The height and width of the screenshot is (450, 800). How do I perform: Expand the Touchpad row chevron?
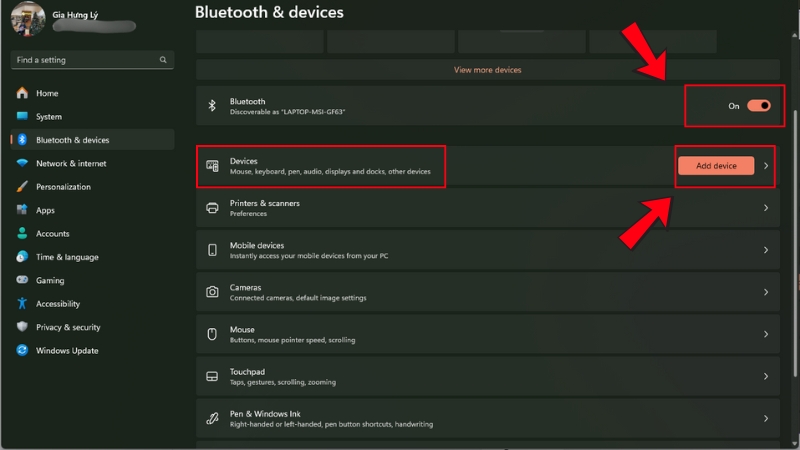[766, 377]
